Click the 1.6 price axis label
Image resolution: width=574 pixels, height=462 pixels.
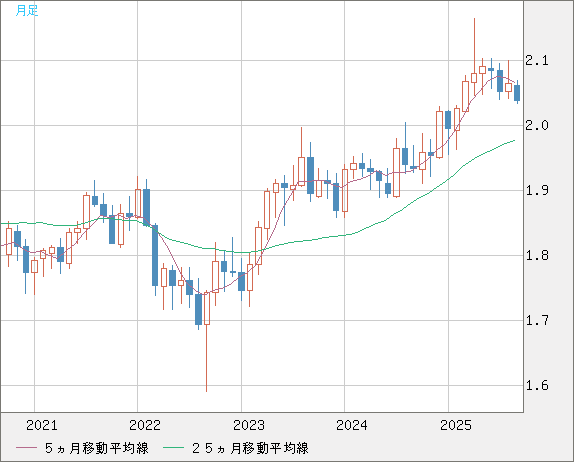point(537,385)
